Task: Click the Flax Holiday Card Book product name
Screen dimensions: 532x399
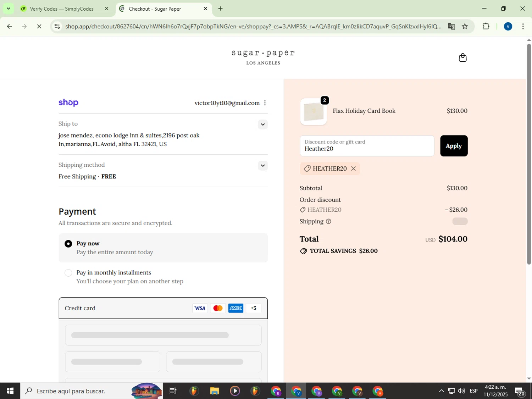Action: tap(364, 111)
